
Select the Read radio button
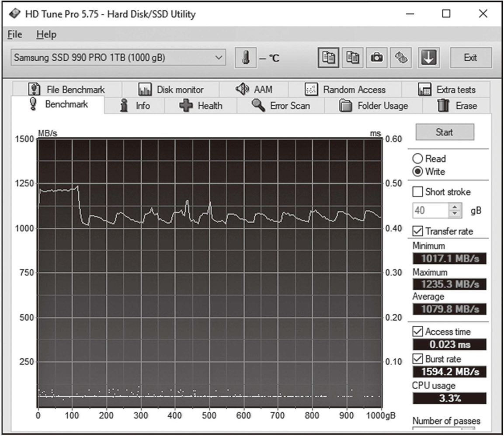click(x=418, y=159)
